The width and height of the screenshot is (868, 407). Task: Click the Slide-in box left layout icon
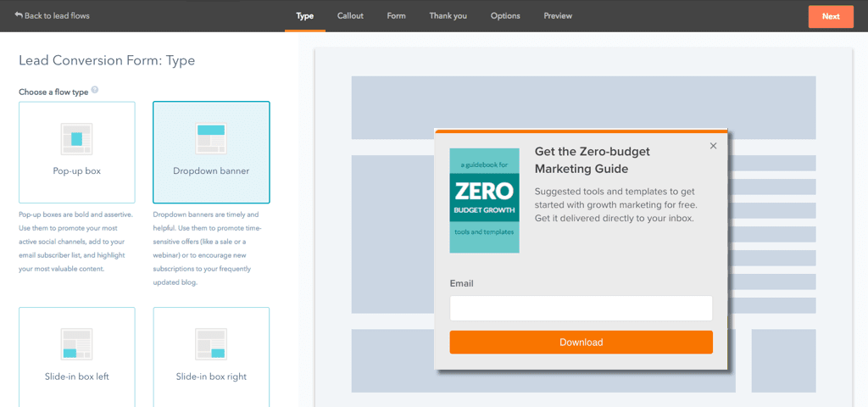tap(76, 344)
